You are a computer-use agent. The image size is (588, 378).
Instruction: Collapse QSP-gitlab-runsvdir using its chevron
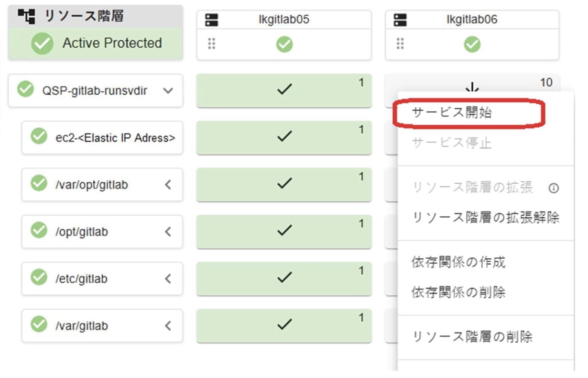(167, 90)
